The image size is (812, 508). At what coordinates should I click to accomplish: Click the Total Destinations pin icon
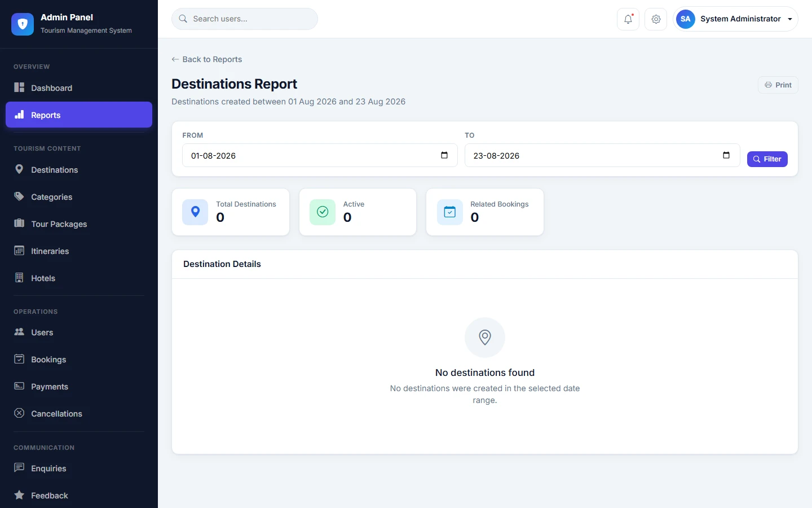pyautogui.click(x=195, y=212)
